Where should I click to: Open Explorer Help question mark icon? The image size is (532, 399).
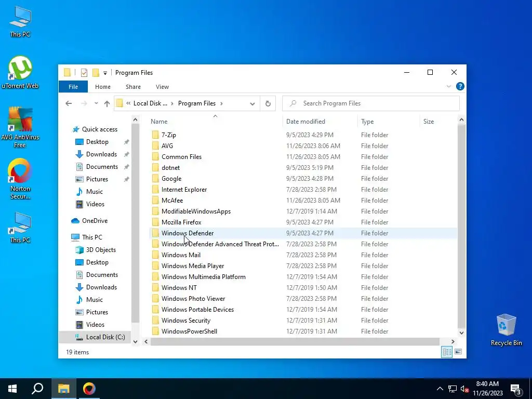tap(460, 87)
